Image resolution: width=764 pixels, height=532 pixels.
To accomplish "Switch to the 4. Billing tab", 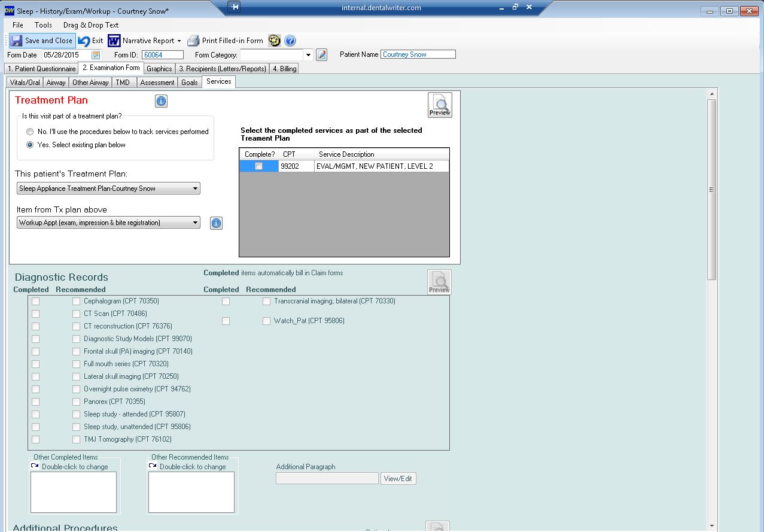I will click(x=284, y=69).
